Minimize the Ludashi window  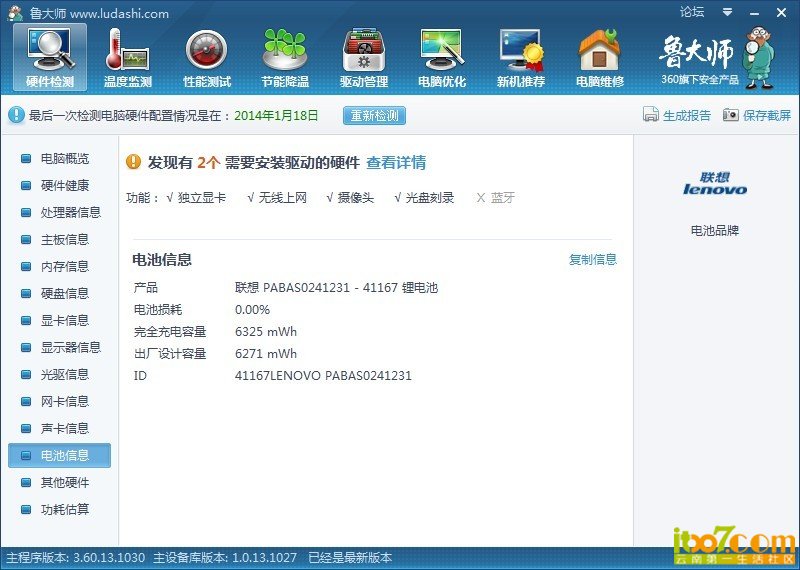[x=755, y=13]
